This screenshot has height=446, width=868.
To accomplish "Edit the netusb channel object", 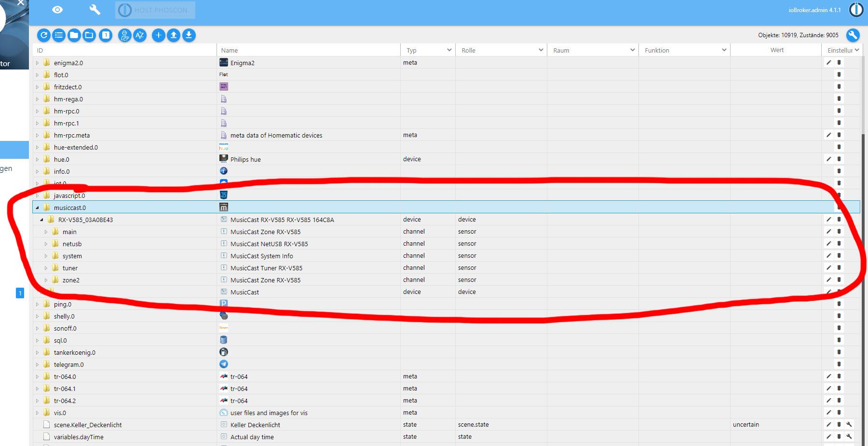I will [829, 243].
